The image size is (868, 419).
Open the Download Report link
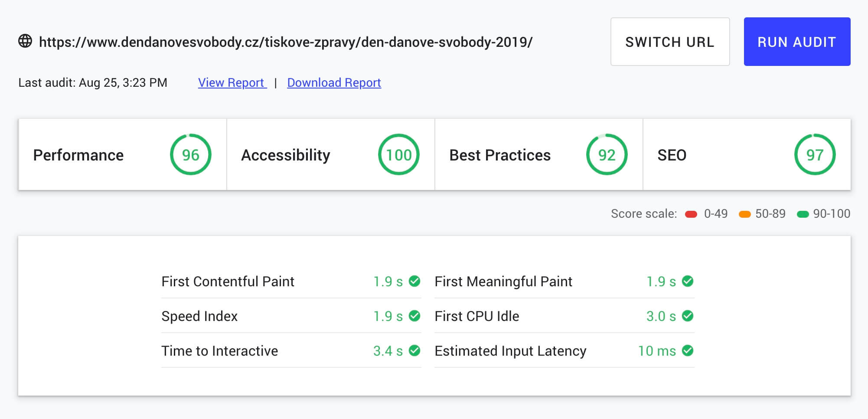tap(334, 82)
